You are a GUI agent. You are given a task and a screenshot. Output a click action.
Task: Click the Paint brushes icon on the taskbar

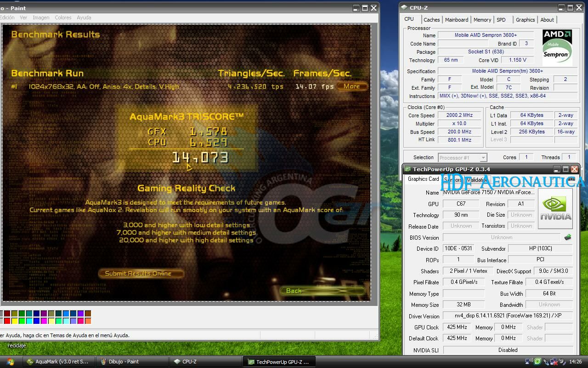point(104,362)
